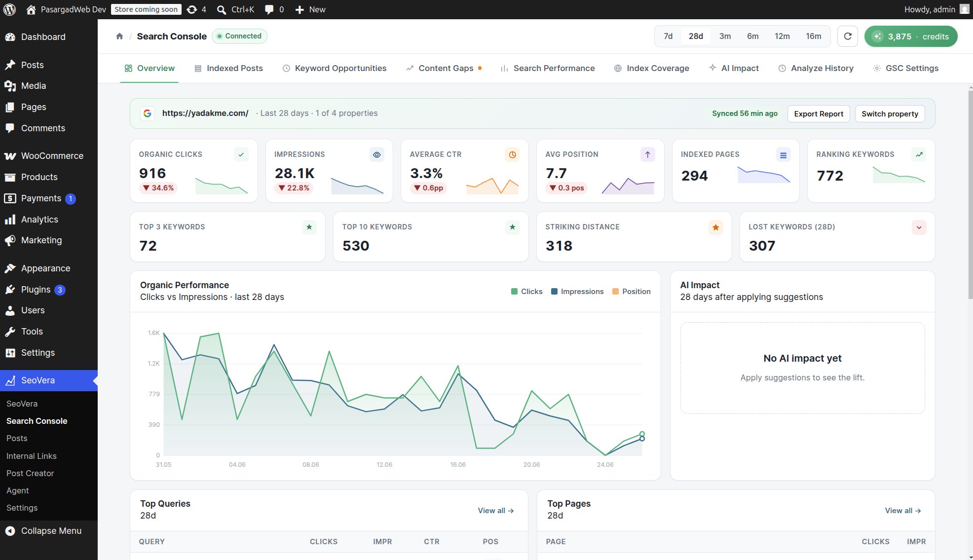The width and height of the screenshot is (973, 560).
Task: Click the Export Report button
Action: click(x=819, y=113)
